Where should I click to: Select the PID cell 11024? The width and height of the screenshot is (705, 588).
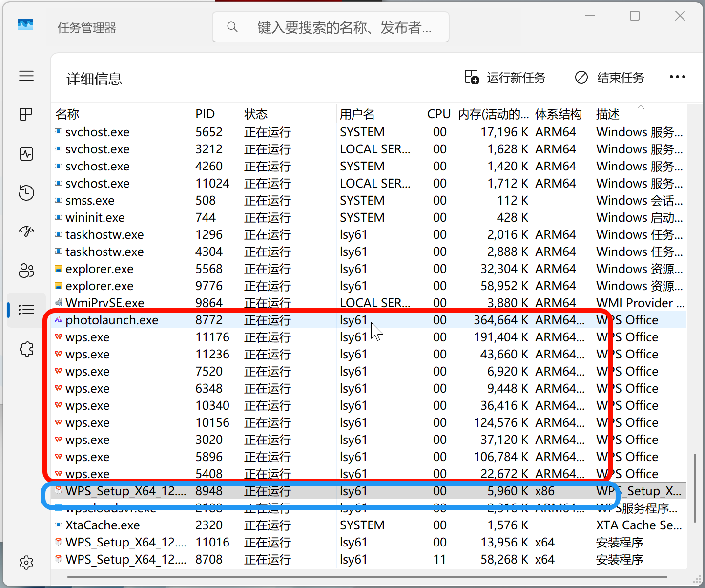(212, 183)
